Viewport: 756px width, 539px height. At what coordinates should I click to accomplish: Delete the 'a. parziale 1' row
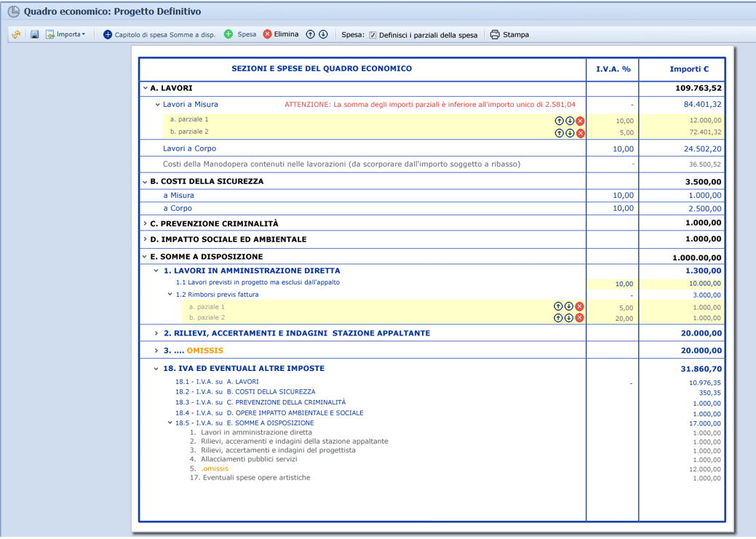[x=580, y=121]
